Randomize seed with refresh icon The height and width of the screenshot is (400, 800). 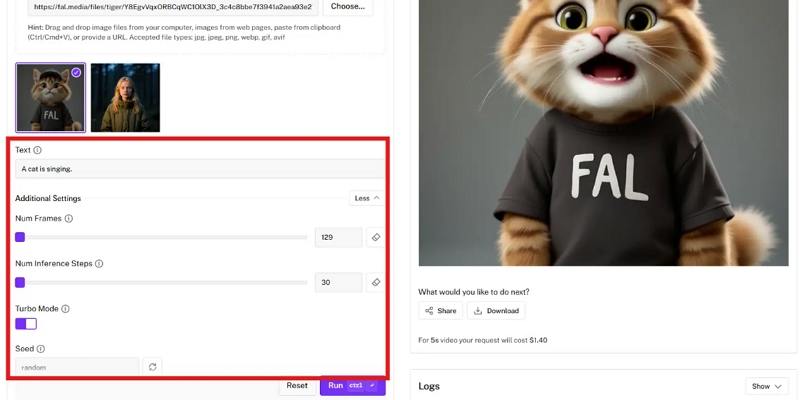tap(152, 367)
